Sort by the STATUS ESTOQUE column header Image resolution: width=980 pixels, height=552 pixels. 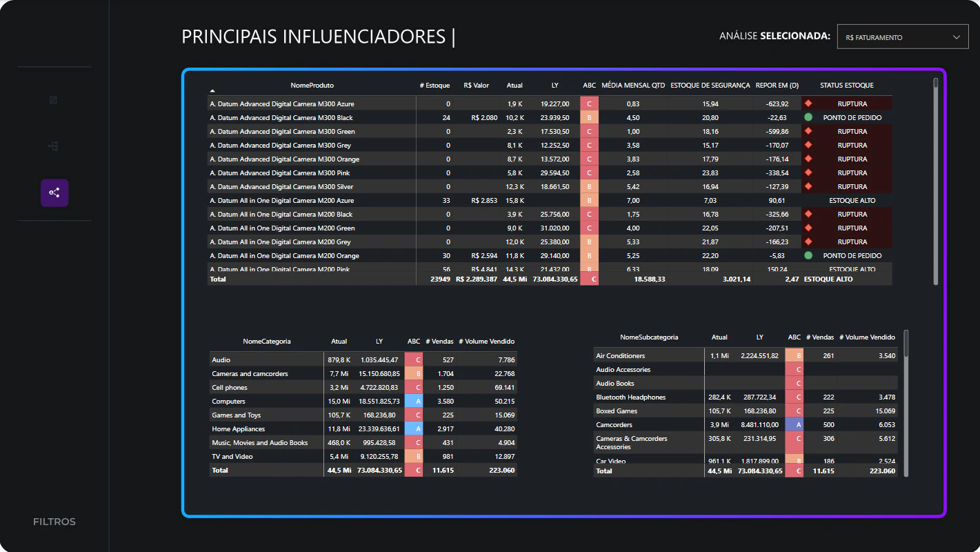click(846, 86)
